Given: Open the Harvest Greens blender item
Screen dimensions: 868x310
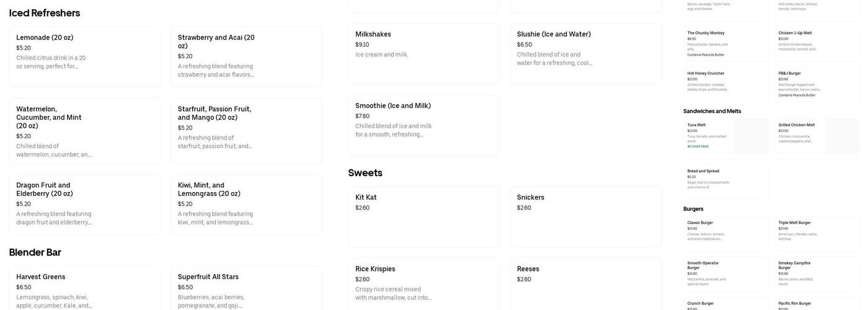Looking at the screenshot, I should (84, 289).
